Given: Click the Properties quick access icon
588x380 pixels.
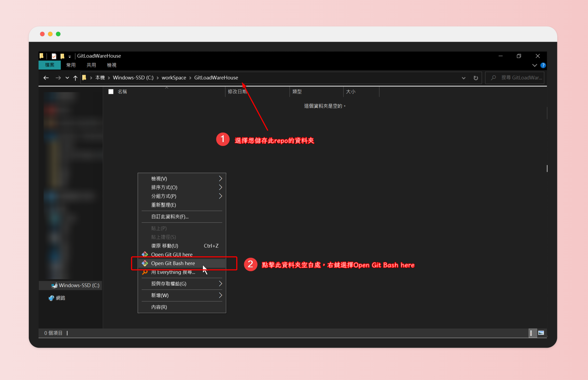Looking at the screenshot, I should 54,56.
